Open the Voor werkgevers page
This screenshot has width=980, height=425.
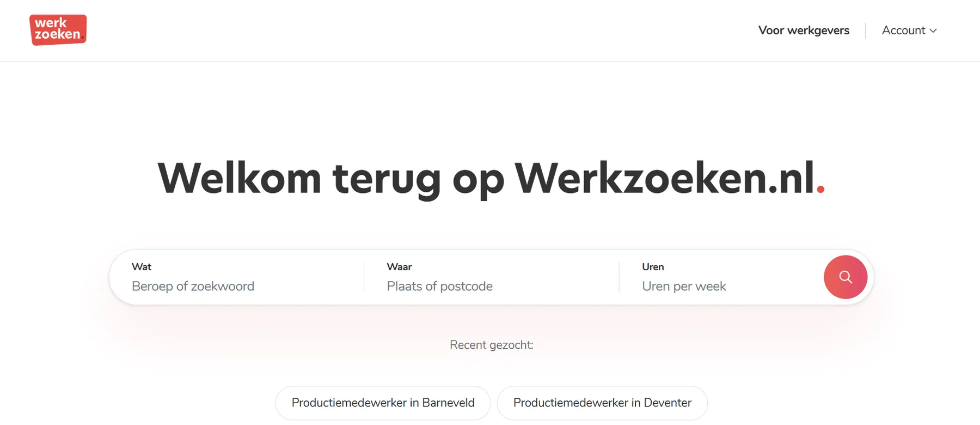point(804,31)
